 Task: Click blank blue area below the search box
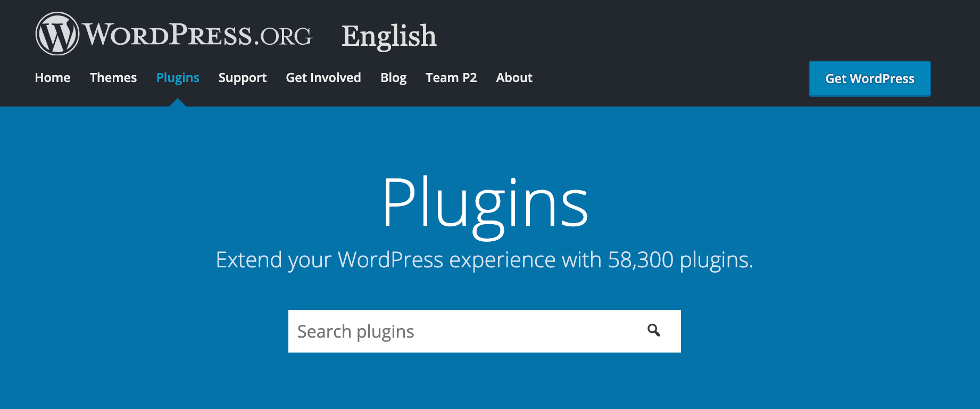485,383
